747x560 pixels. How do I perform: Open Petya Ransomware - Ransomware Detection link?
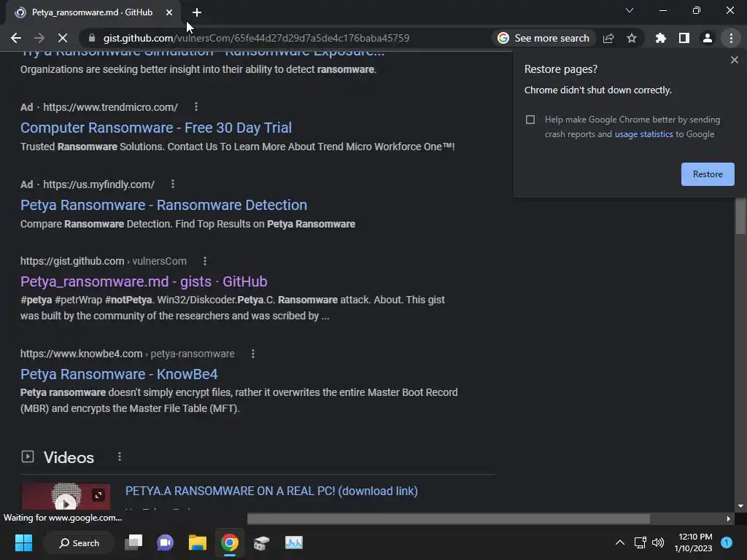click(x=164, y=205)
